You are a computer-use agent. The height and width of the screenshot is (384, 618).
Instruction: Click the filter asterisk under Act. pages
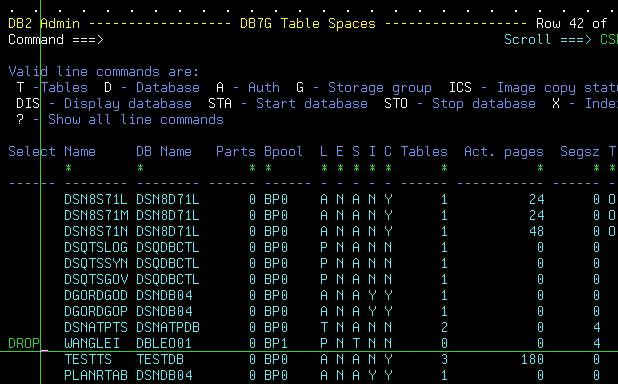pos(540,168)
